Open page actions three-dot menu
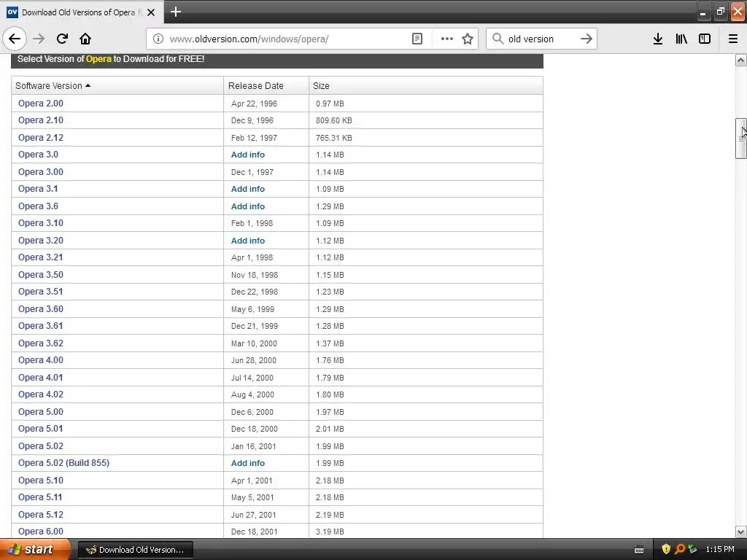Viewport: 747px width, 560px height. pyautogui.click(x=447, y=39)
